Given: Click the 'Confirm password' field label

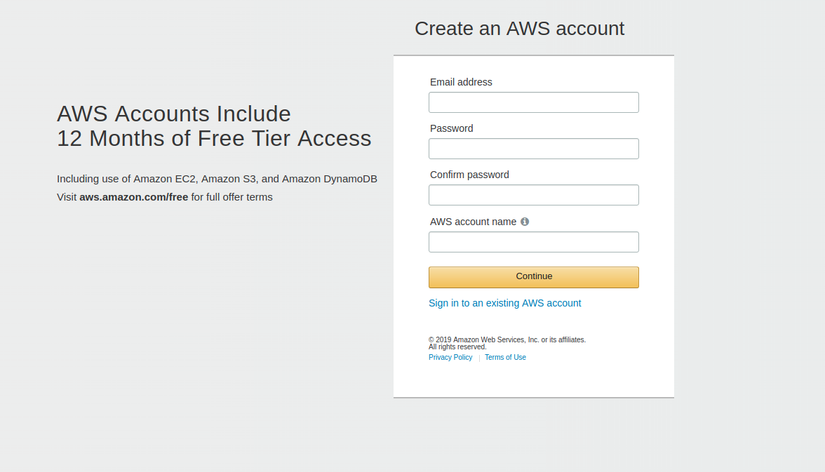Looking at the screenshot, I should [x=469, y=175].
